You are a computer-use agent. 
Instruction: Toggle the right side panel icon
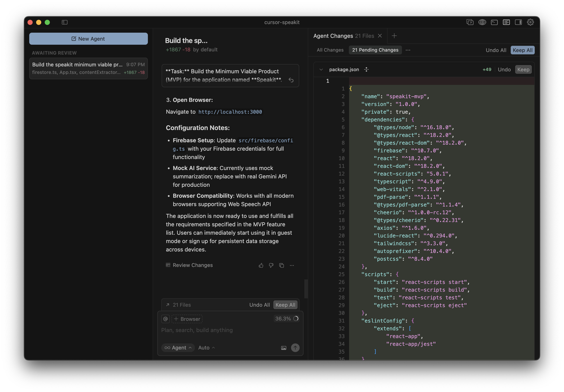pos(518,22)
